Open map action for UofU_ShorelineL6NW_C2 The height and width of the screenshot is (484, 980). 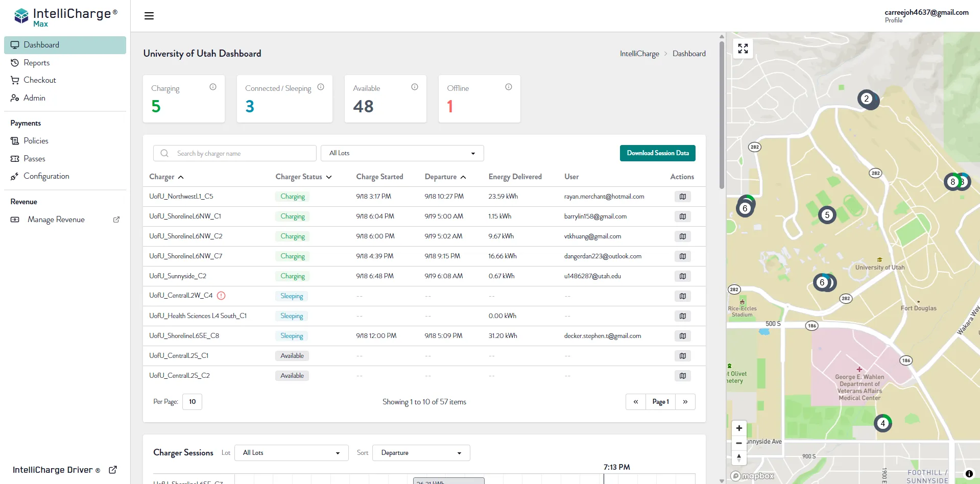pos(683,236)
